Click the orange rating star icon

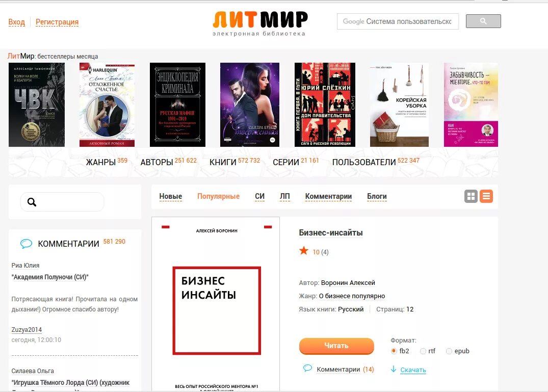click(x=304, y=250)
